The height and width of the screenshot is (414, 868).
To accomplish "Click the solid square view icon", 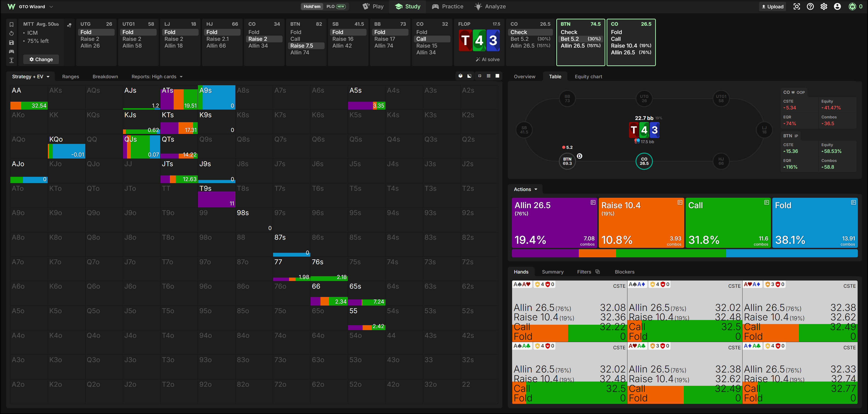I will coord(497,76).
